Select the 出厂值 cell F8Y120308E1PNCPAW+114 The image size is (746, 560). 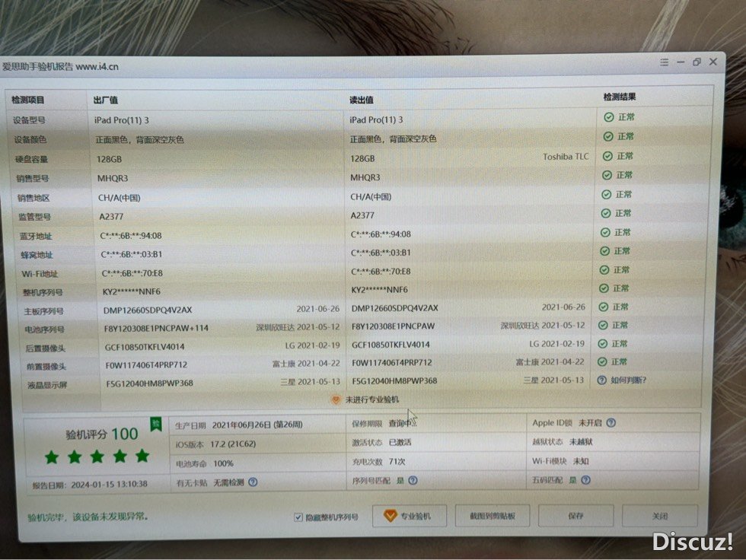click(157, 328)
